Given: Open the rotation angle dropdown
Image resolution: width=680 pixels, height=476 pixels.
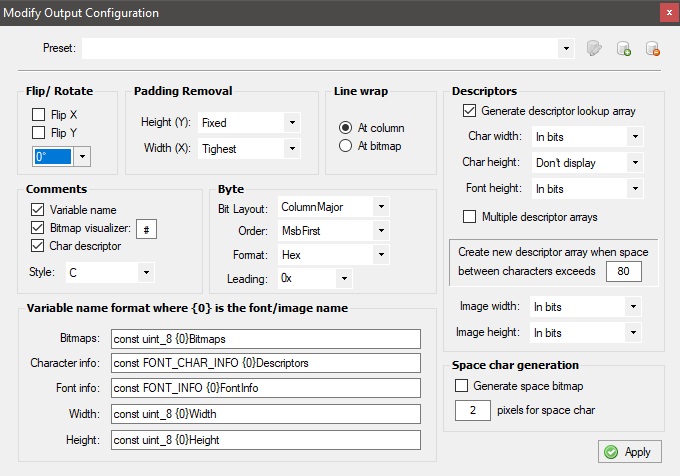Looking at the screenshot, I should pyautogui.click(x=82, y=156).
